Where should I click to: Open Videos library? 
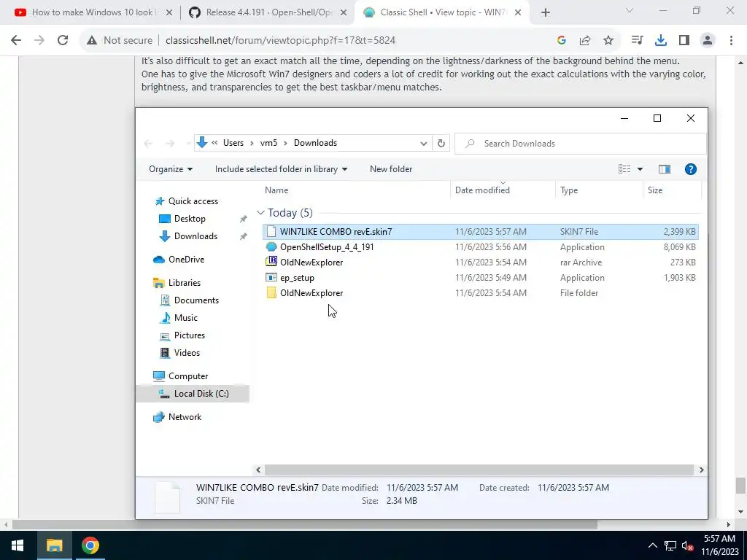tap(187, 353)
